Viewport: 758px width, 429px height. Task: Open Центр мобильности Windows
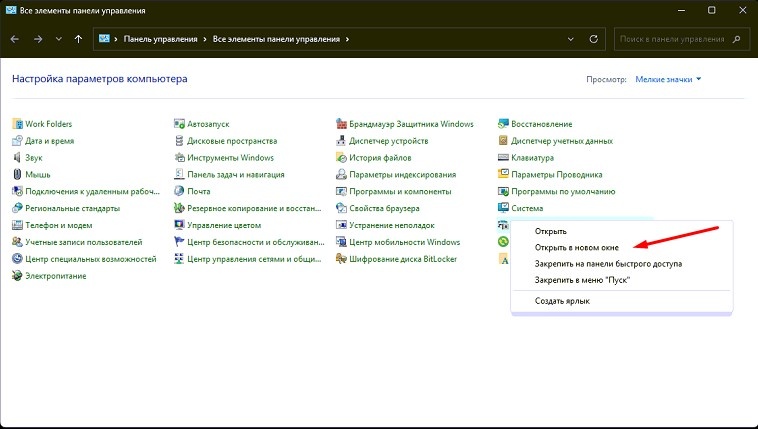pos(405,242)
